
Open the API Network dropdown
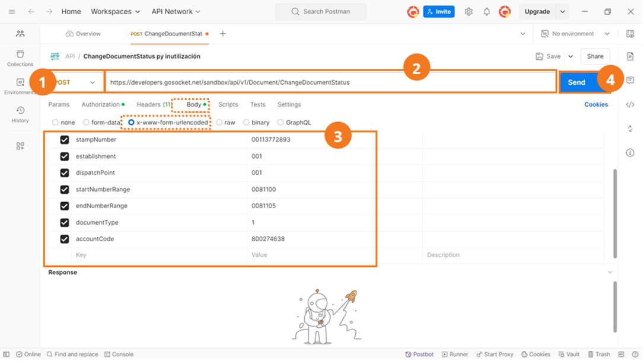176,11
